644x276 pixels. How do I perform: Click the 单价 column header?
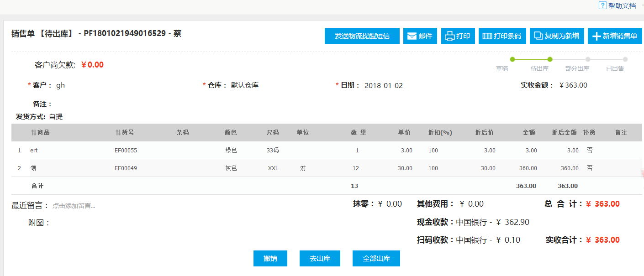point(404,132)
